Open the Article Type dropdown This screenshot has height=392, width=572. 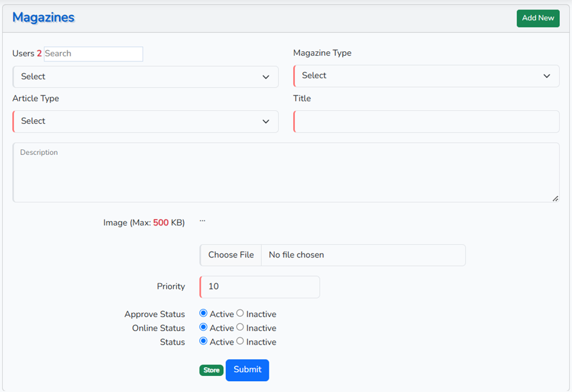coord(146,121)
